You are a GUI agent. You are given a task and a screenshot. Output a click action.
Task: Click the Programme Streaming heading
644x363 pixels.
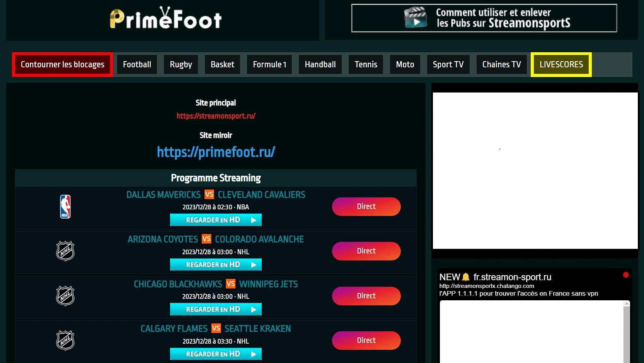tap(216, 178)
